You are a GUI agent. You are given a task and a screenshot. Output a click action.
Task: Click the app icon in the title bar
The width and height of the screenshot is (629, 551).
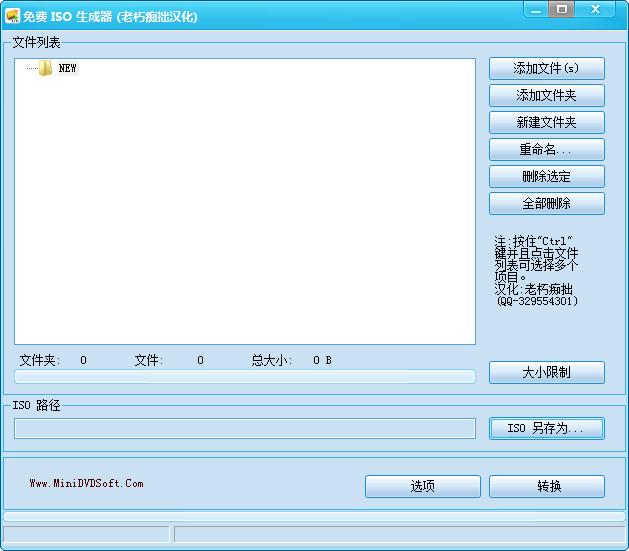coord(13,16)
